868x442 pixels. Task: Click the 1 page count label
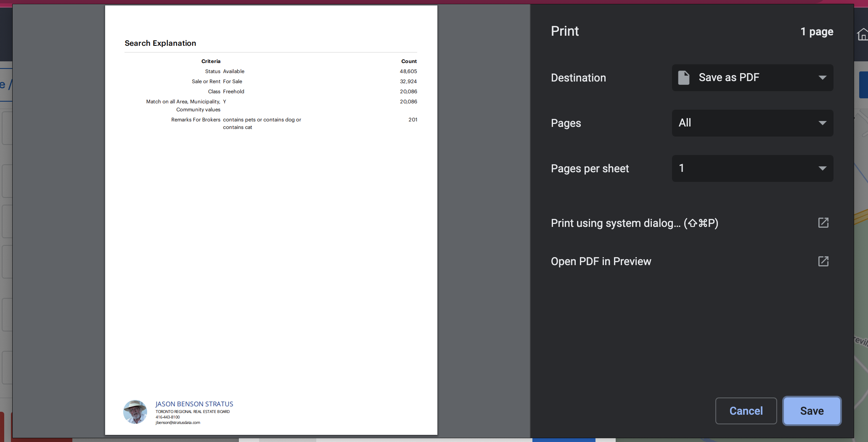817,32
